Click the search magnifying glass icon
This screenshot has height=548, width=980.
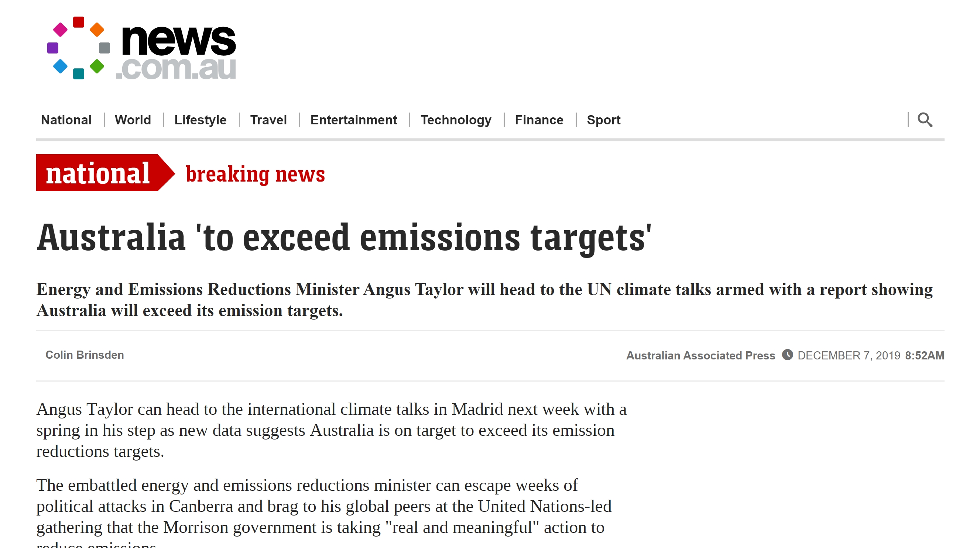(x=925, y=120)
